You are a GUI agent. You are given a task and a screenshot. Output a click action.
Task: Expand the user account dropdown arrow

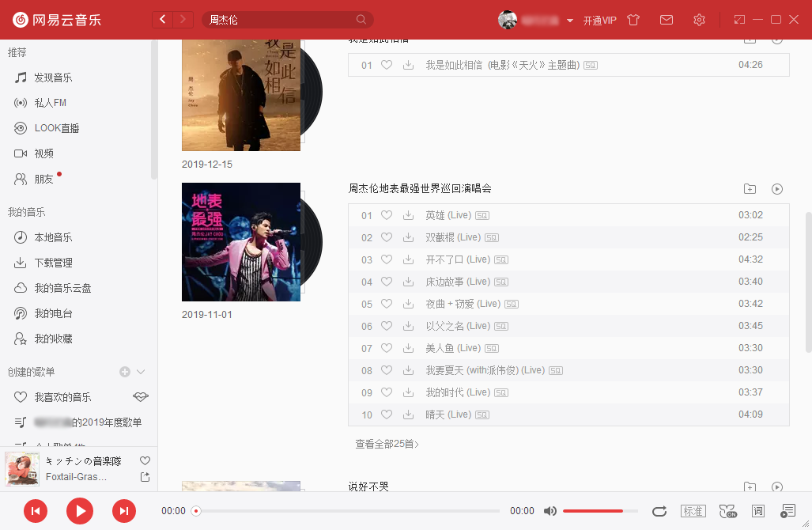tap(570, 21)
